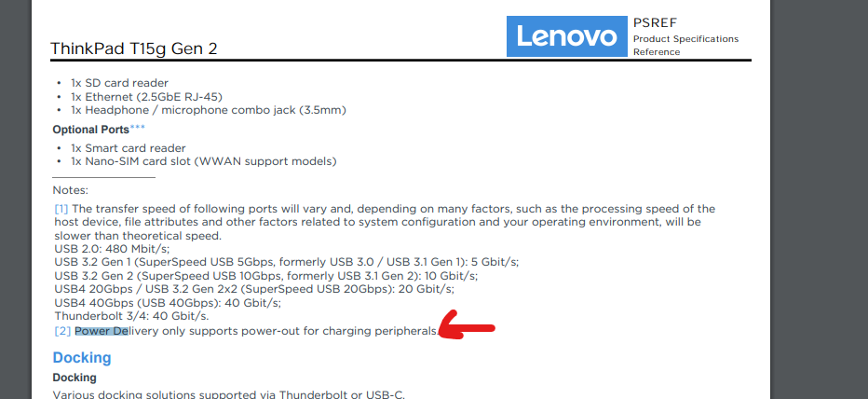
Task: Click the asterisks beside Optional Ports
Action: [138, 128]
